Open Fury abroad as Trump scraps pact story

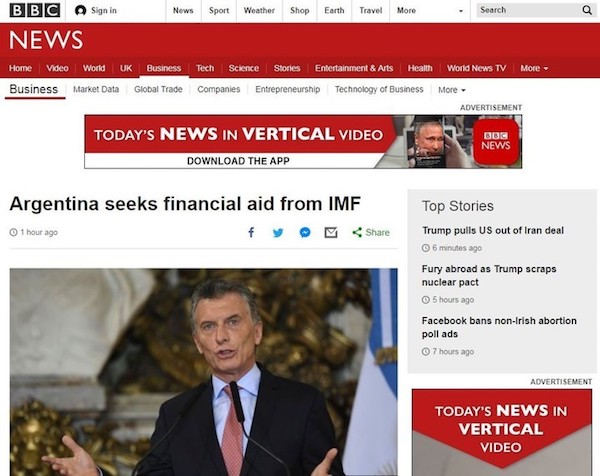pos(489,275)
